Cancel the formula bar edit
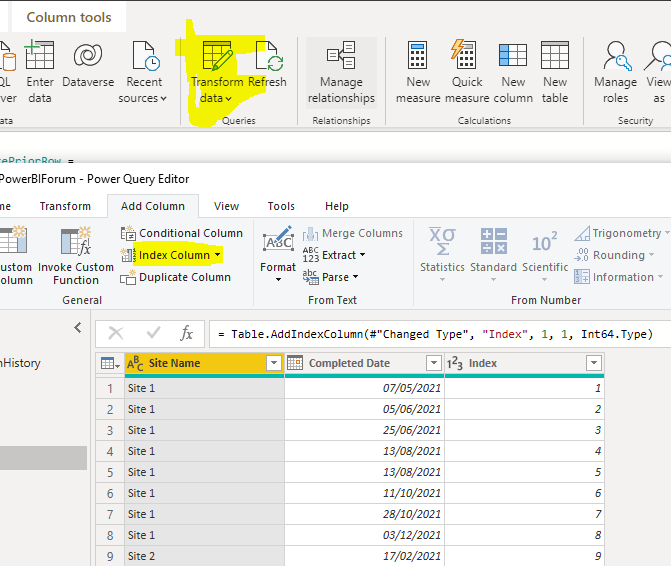 116,333
